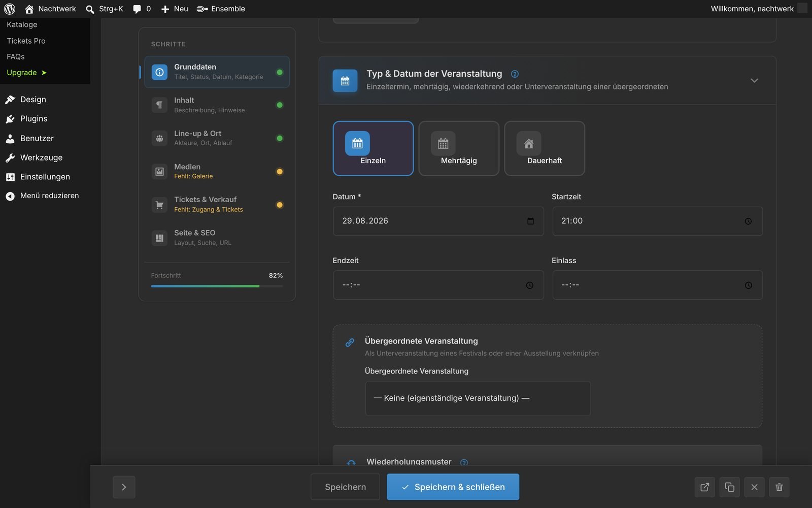Click the Fortschritt progress bar
Viewport: 812px width, 508px height.
(x=217, y=286)
